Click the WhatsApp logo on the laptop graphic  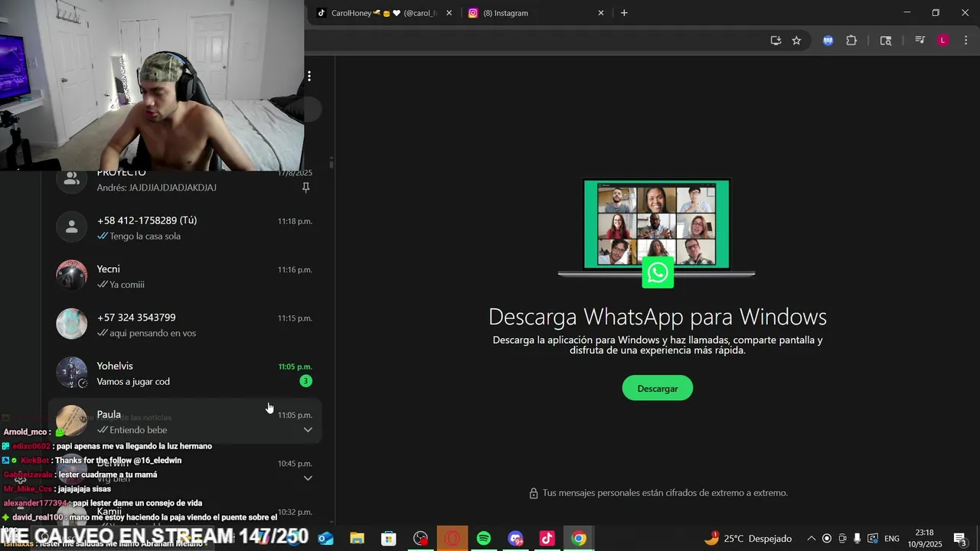click(x=658, y=273)
